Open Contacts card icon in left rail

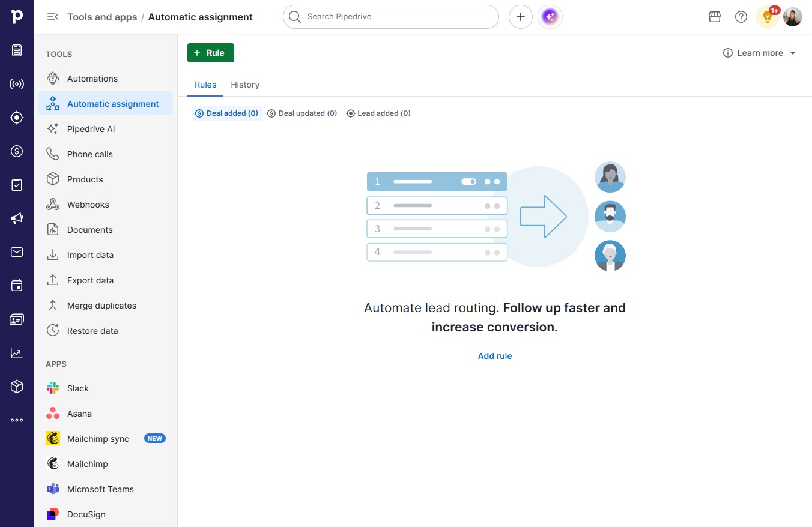pos(17,319)
